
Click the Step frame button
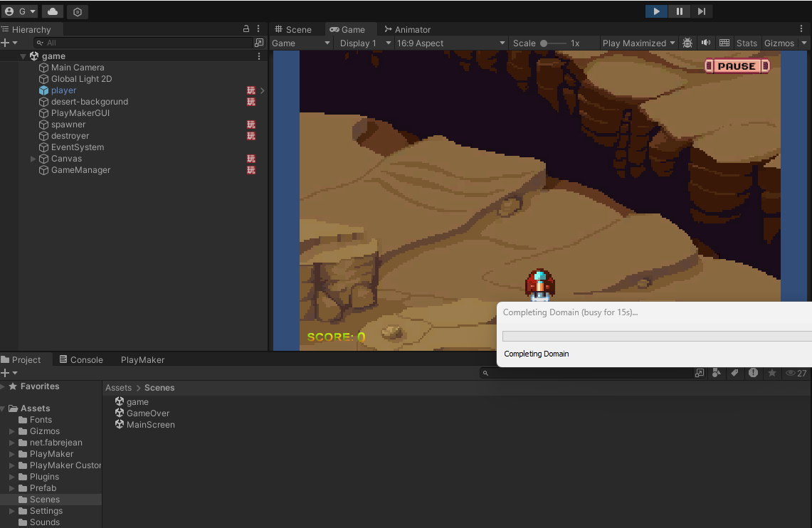pos(702,11)
